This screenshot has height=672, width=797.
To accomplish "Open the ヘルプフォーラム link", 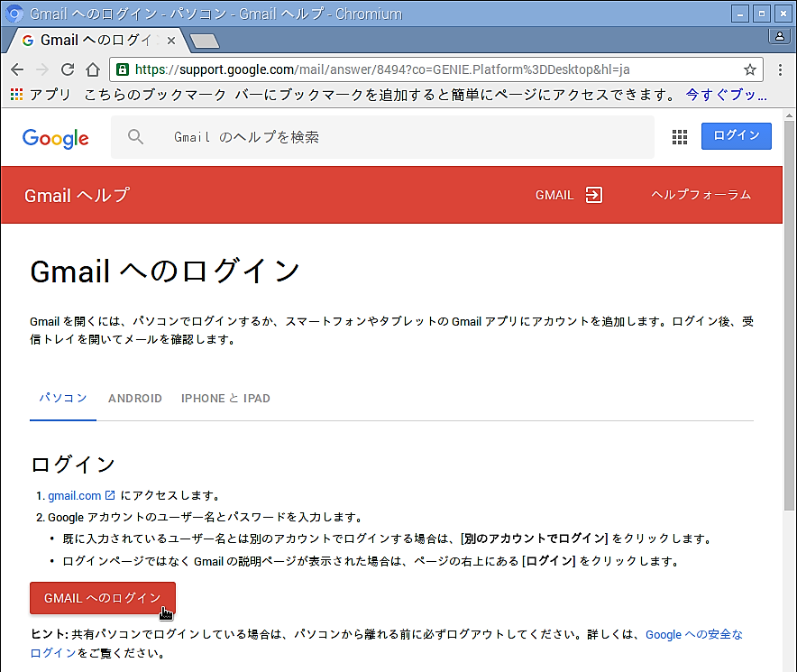I will pyautogui.click(x=701, y=195).
